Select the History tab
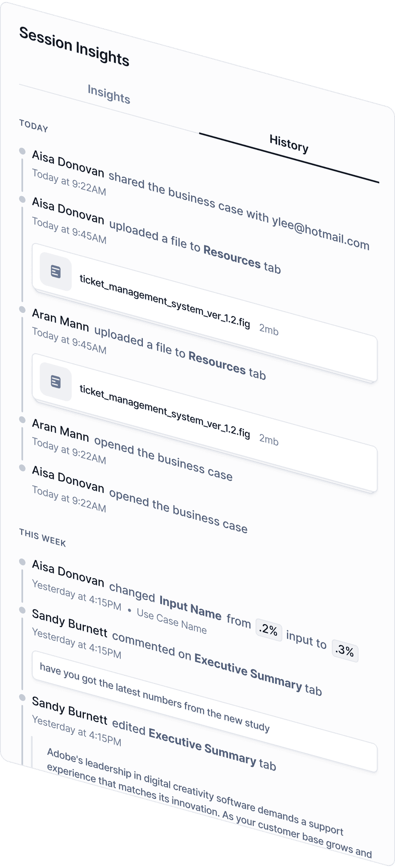Image resolution: width=395 pixels, height=868 pixels. [x=289, y=144]
